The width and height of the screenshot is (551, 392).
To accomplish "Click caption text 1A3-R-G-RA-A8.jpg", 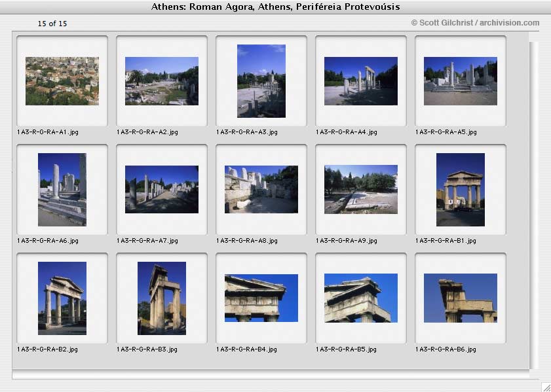I will (247, 241).
